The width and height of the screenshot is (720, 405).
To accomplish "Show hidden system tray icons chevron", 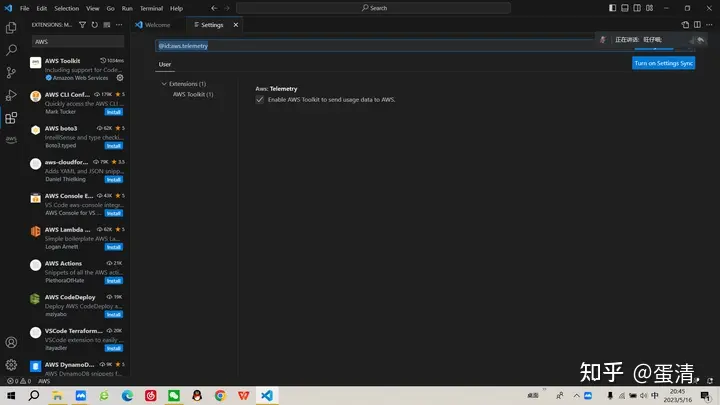I will [x=576, y=395].
